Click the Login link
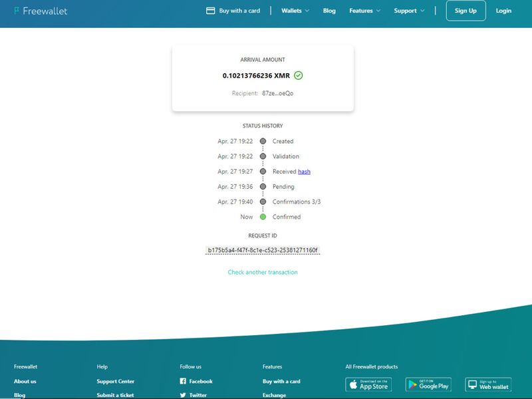The image size is (532, 399). click(503, 11)
